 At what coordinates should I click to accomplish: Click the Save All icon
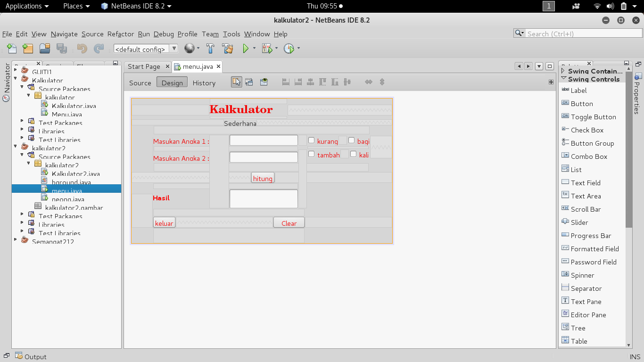point(62,48)
